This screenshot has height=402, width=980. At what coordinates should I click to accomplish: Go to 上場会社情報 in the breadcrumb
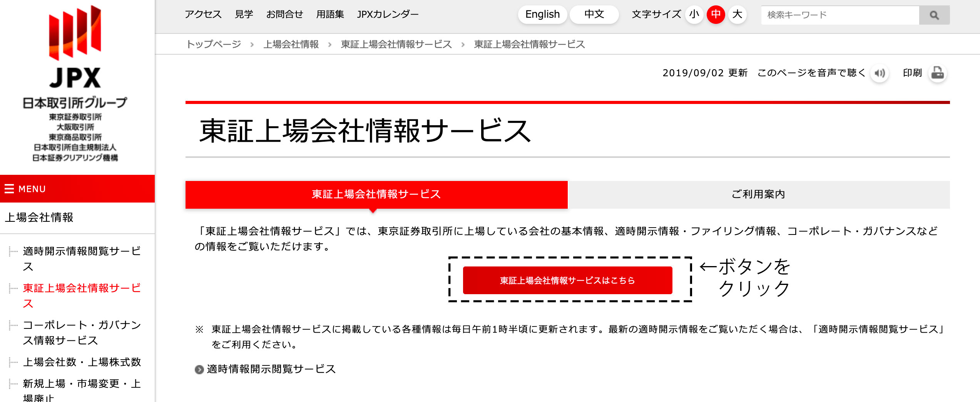point(291,44)
